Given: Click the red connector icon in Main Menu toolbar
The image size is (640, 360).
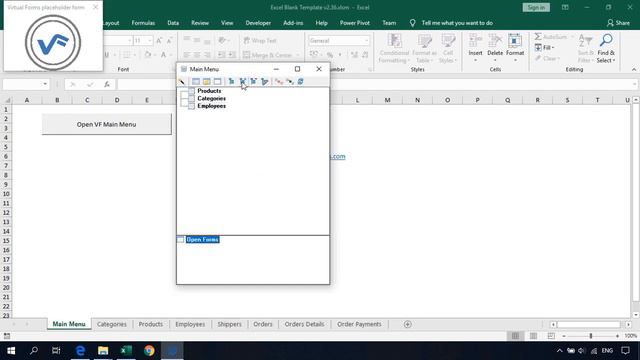Looking at the screenshot, I should coord(279,82).
